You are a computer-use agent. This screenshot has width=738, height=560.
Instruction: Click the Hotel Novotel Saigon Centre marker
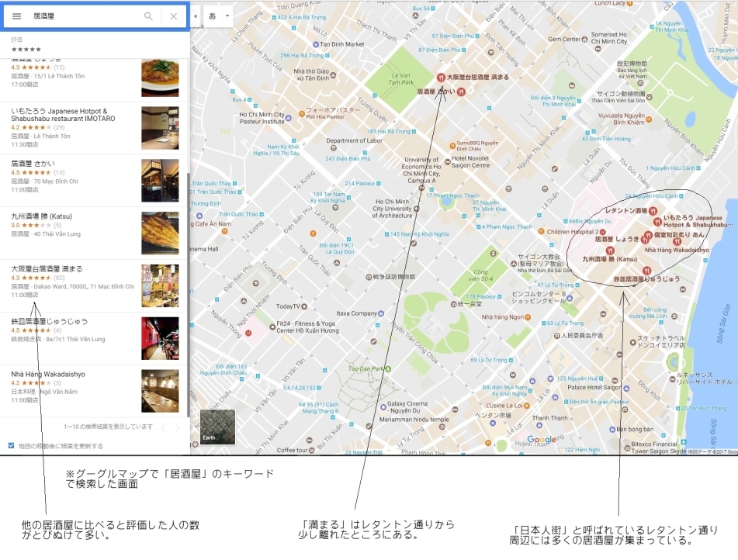[447, 161]
